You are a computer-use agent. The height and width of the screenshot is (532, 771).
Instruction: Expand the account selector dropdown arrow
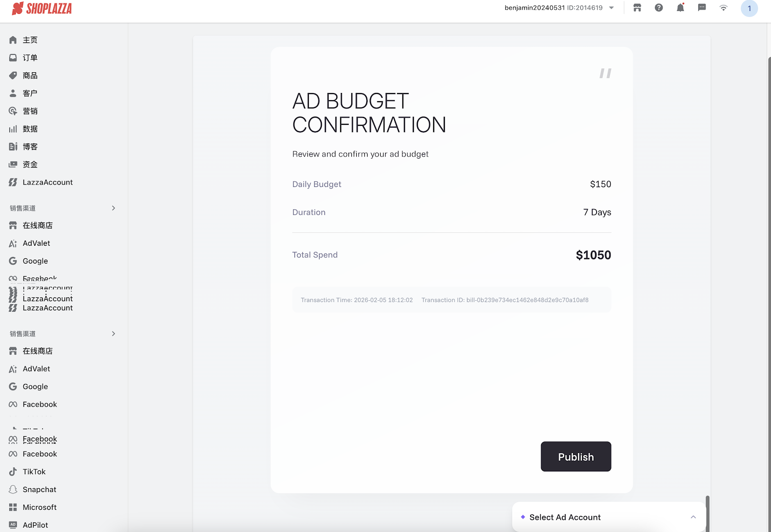pyautogui.click(x=611, y=8)
